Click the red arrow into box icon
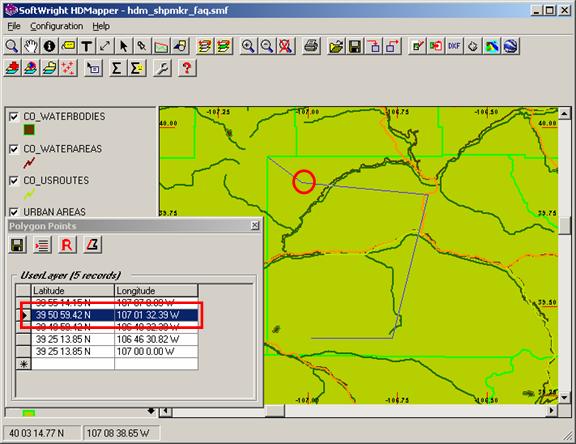 pyautogui.click(x=374, y=46)
